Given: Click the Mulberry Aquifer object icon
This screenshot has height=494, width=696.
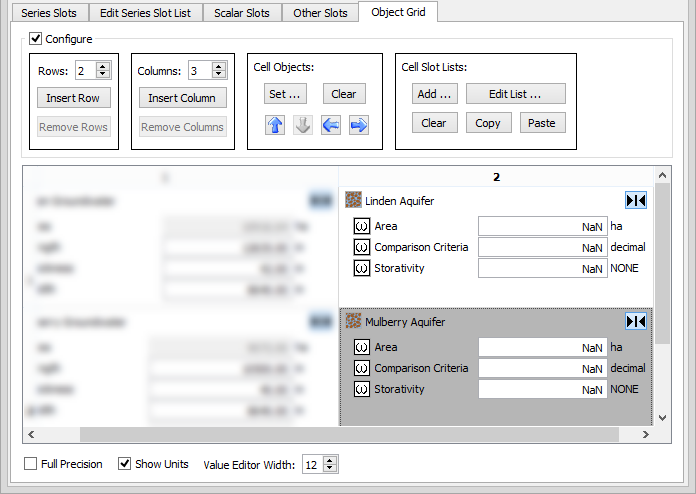Looking at the screenshot, I should pos(353,322).
